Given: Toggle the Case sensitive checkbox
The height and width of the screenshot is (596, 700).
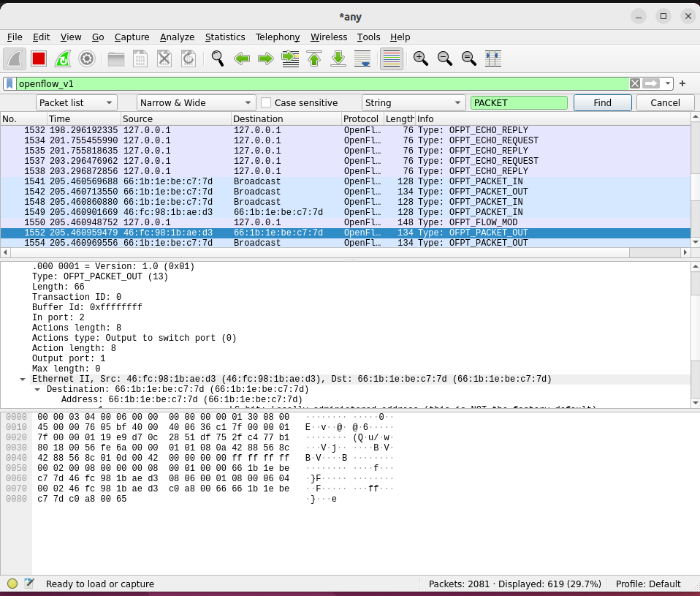Looking at the screenshot, I should 266,103.
